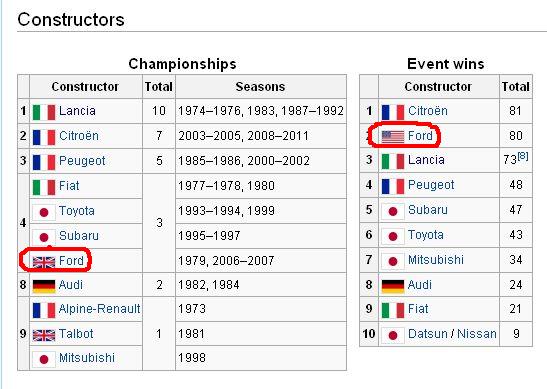
Task: Click the footnote [8] reference next to 73
Action: pyautogui.click(x=523, y=156)
